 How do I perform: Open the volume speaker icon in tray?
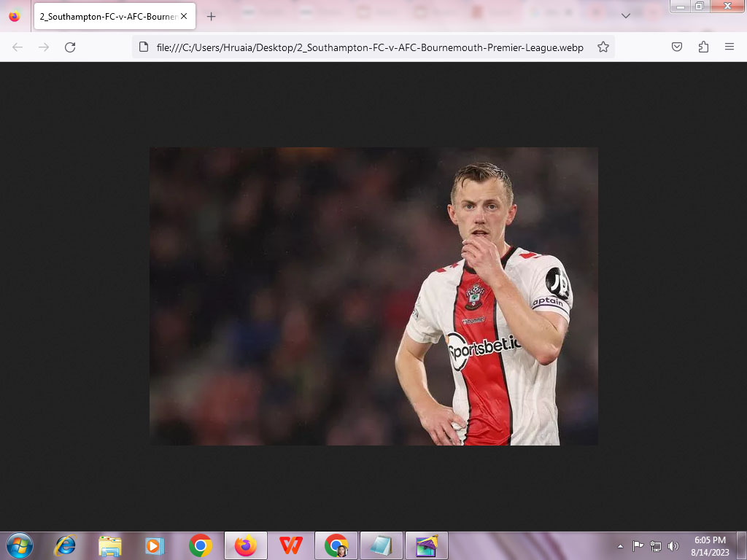coord(673,545)
